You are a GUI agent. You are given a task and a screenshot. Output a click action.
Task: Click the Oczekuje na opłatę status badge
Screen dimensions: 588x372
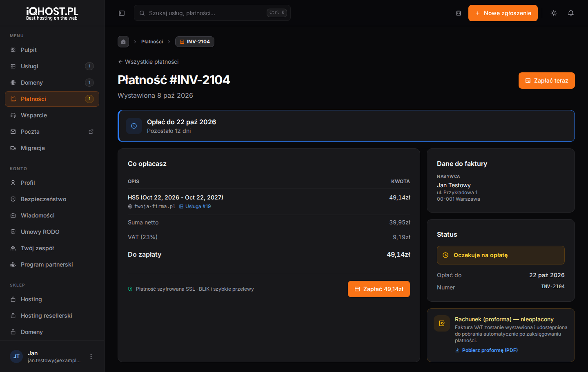click(x=501, y=255)
